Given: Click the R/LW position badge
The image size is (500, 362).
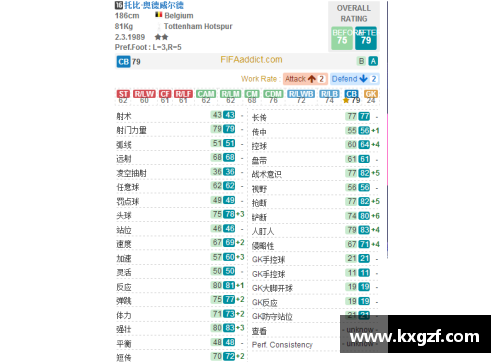Looking at the screenshot, I should (144, 94).
